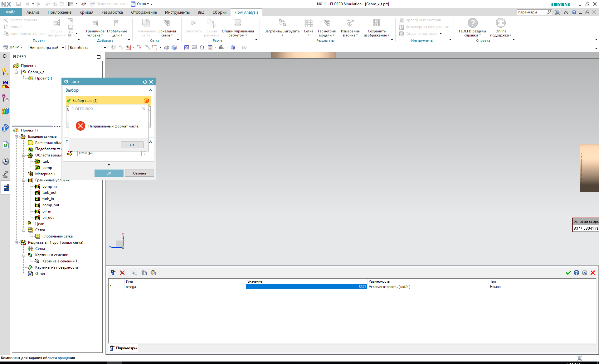Screen dimensions: 599x364
Task: Switch to the Анализ ribbon tab
Action: [x=33, y=12]
